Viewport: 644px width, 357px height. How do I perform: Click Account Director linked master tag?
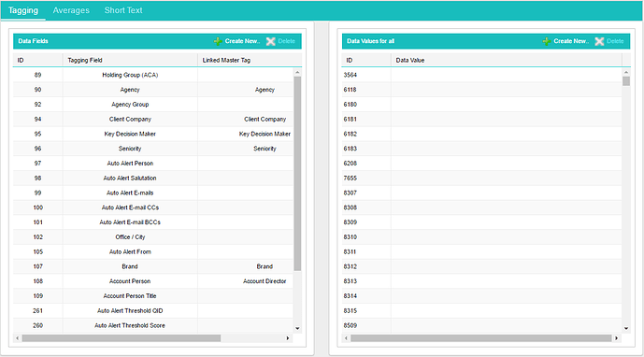click(x=265, y=281)
